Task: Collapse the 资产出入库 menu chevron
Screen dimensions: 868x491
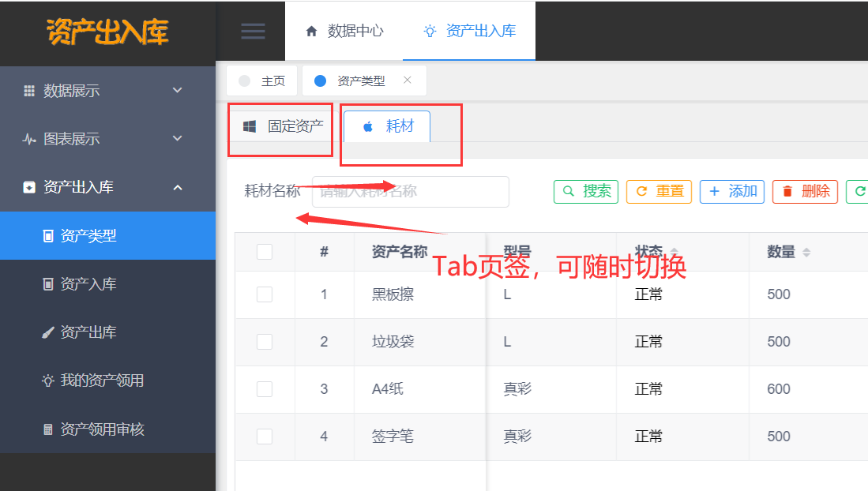Action: [177, 188]
